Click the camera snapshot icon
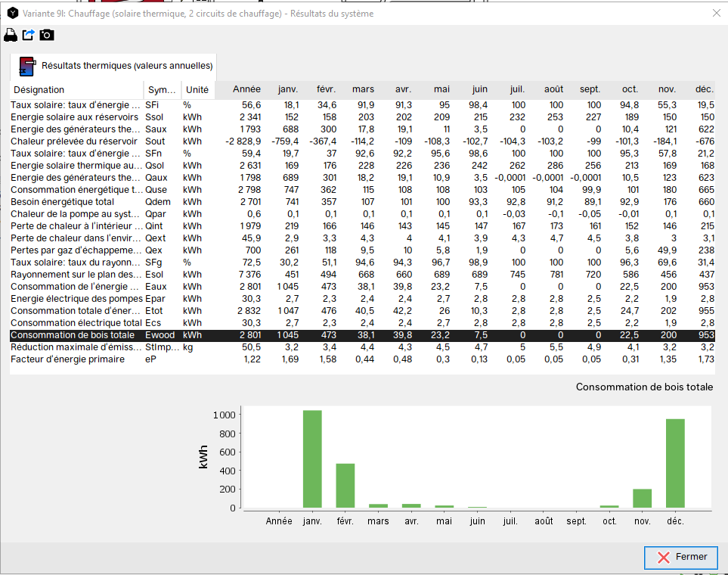This screenshot has height=575, width=728. click(x=46, y=35)
